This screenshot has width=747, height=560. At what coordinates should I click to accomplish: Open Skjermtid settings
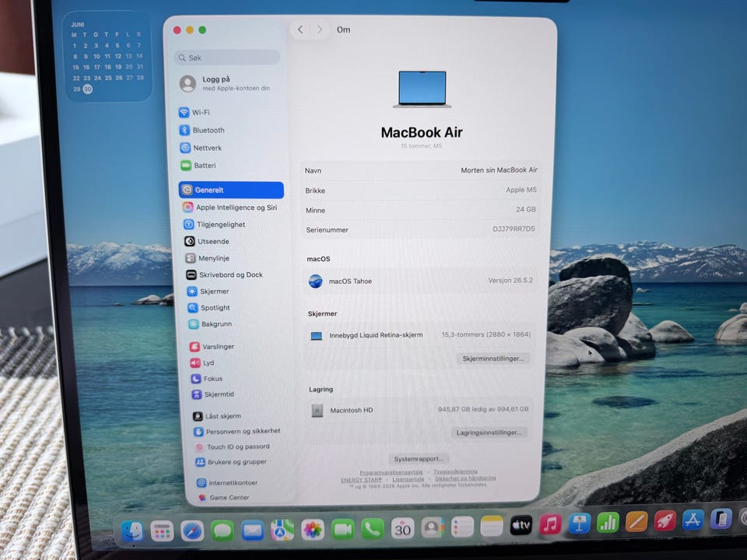click(213, 394)
